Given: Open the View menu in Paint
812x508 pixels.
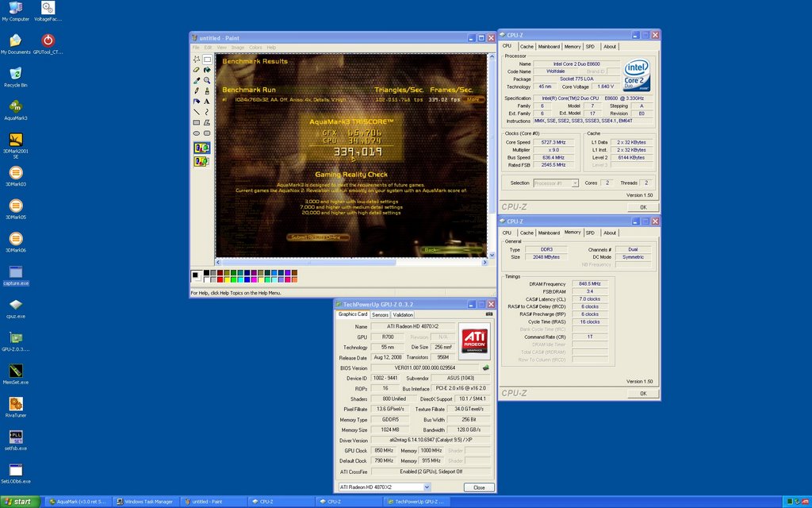Looking at the screenshot, I should click(222, 47).
